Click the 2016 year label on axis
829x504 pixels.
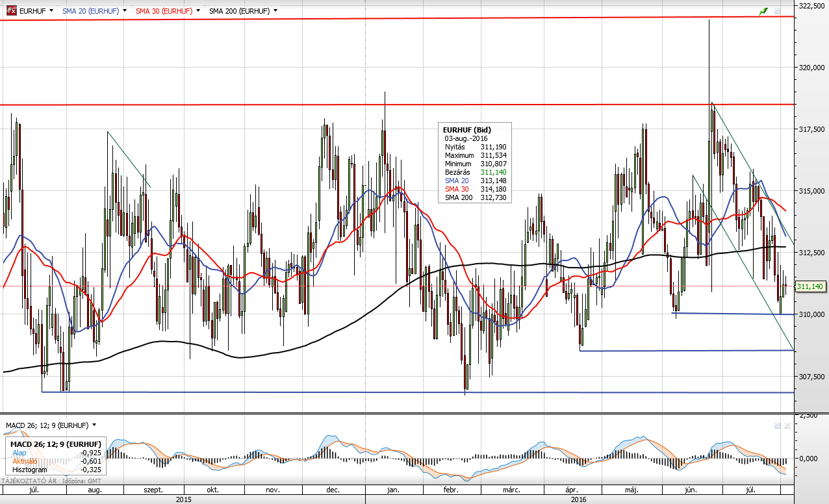578,499
